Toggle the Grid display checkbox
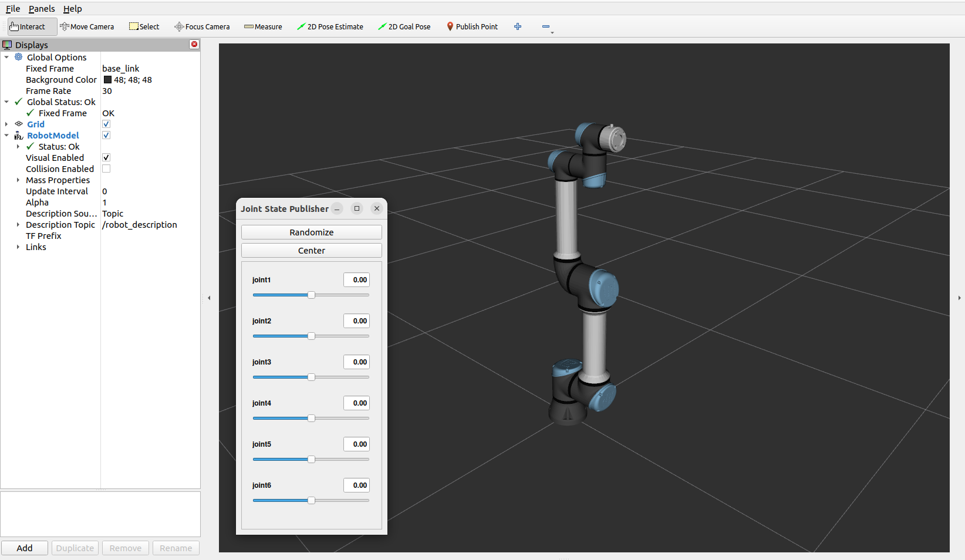Viewport: 965px width, 560px height. 106,124
